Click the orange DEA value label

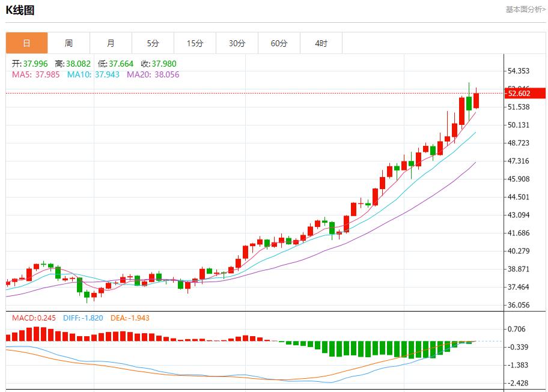(129, 317)
